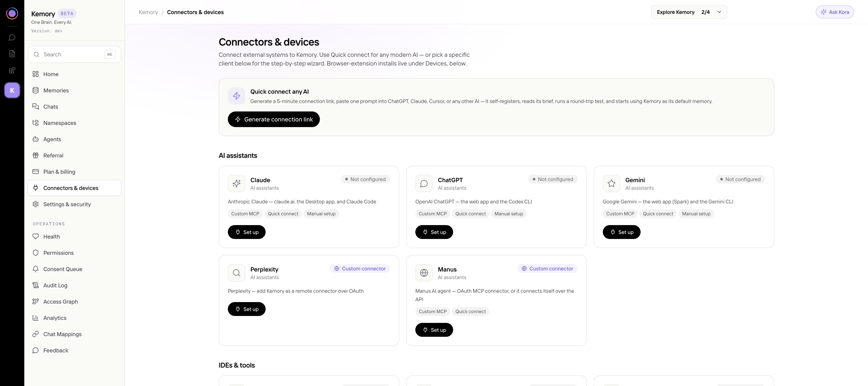Screen dimensions: 868x386
Task: Click the Custom connector badge on Perplexity
Action: (360, 268)
